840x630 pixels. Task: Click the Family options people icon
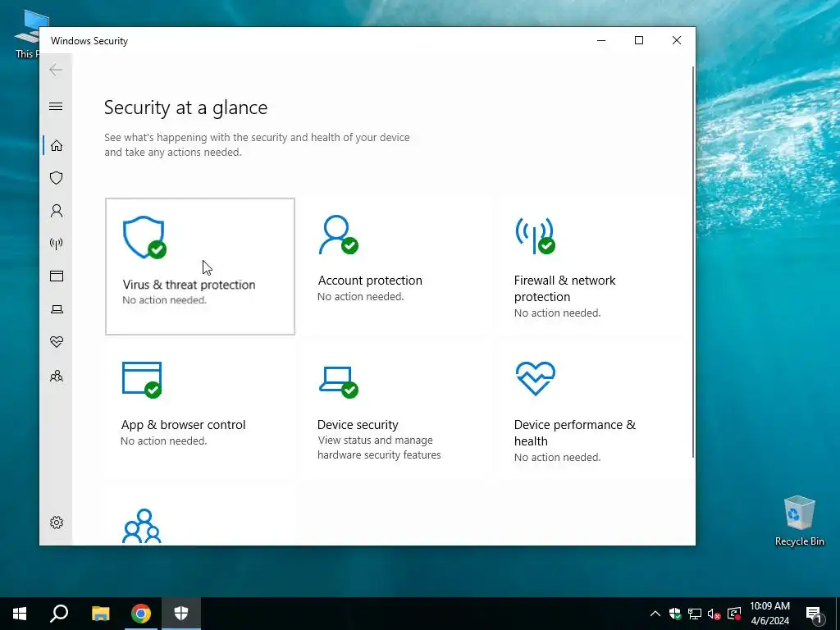point(142,526)
